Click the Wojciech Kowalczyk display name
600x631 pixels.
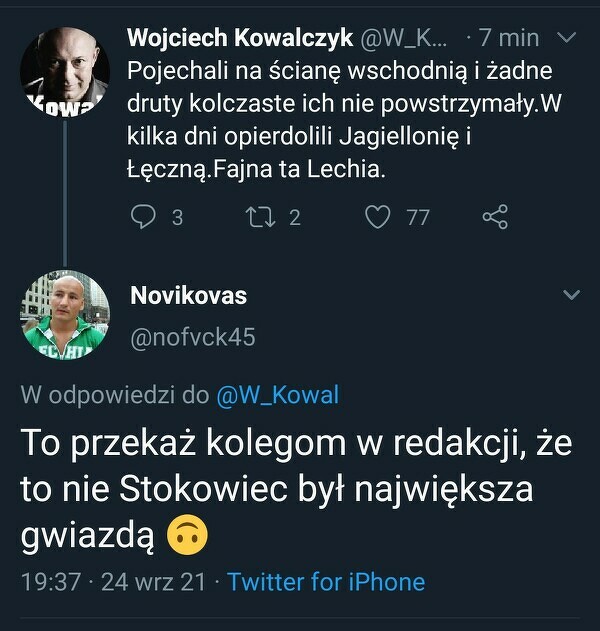click(240, 38)
